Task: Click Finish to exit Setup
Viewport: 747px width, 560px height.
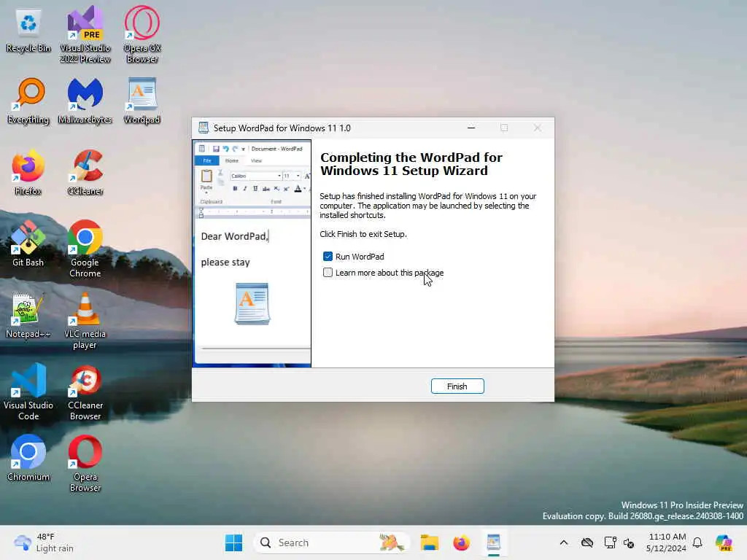Action: click(x=457, y=386)
